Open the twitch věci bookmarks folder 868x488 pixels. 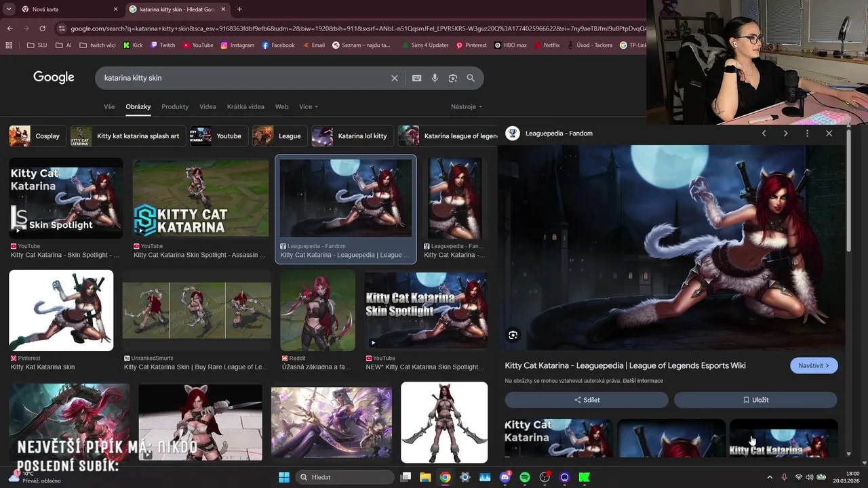98,45
